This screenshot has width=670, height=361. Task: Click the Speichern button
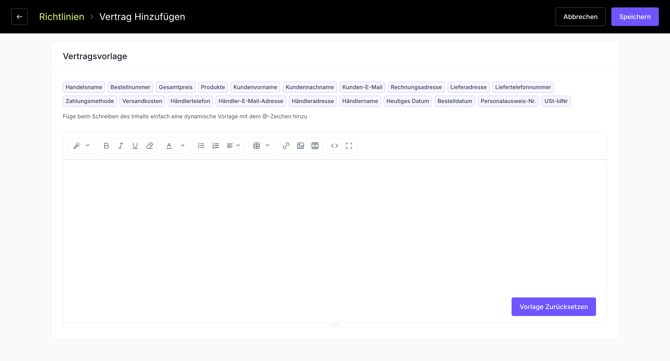click(635, 17)
